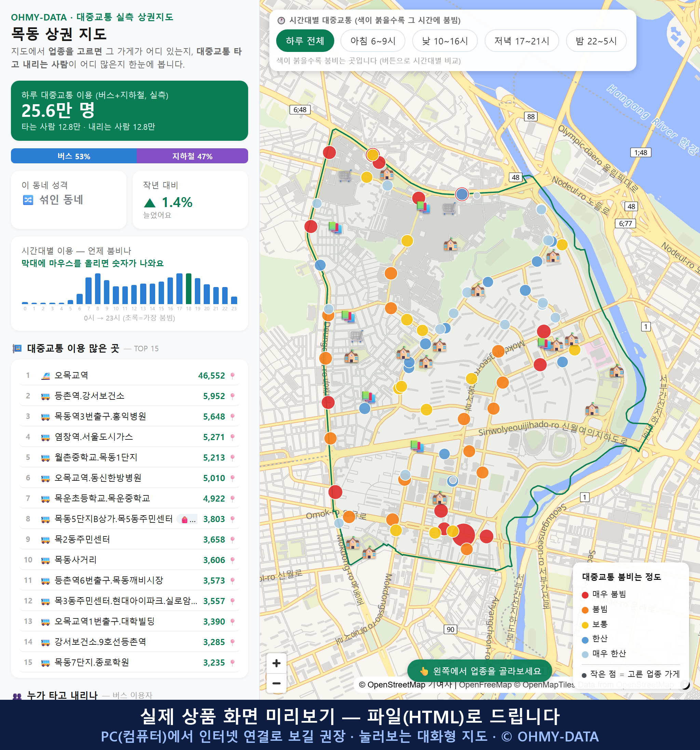Image resolution: width=700 pixels, height=750 pixels.
Task: Click the 5,952 ridership value
Action: (x=214, y=396)
